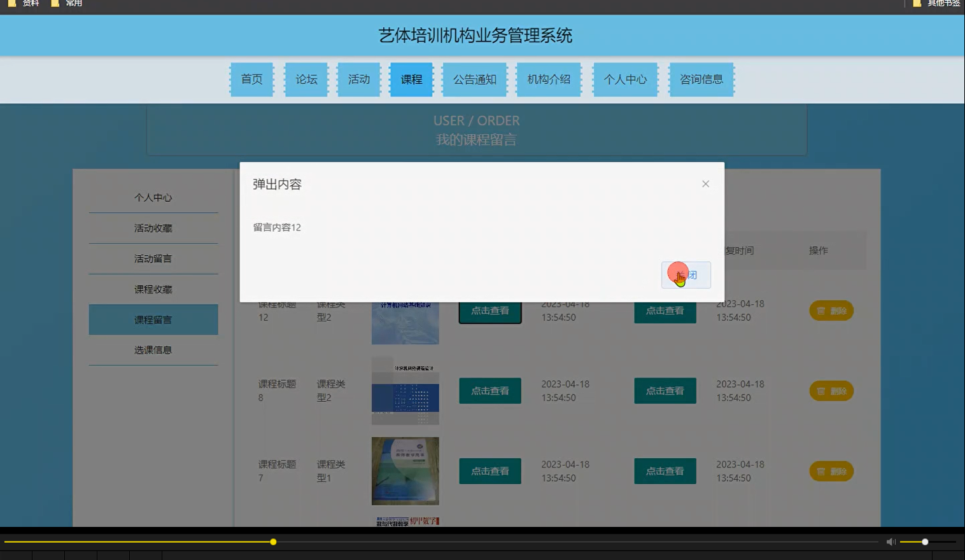Screen dimensions: 965x560
Task: Click the 课程标题7 textbook cover thumbnail
Action: coord(405,471)
